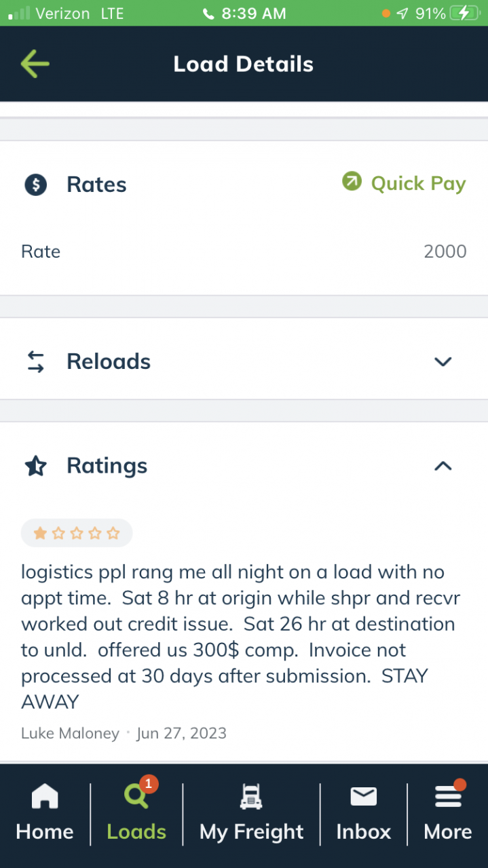
Task: Open the Inbox envelope icon
Action: 364,797
